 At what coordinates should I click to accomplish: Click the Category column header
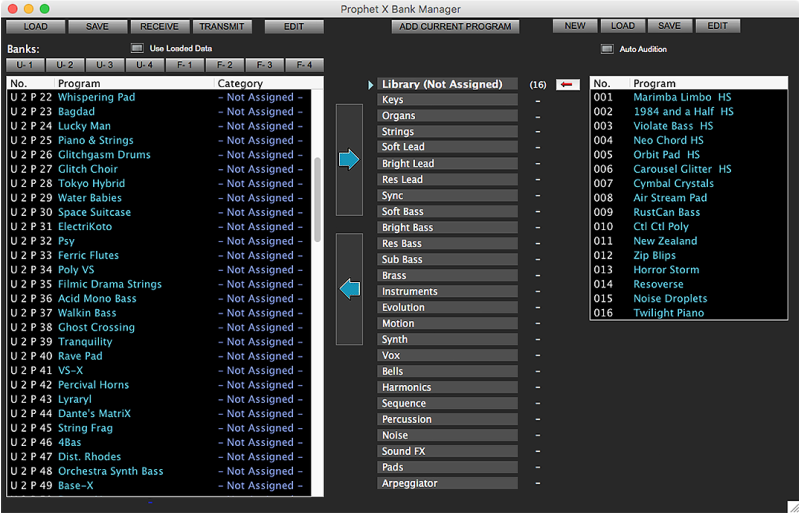[240, 84]
